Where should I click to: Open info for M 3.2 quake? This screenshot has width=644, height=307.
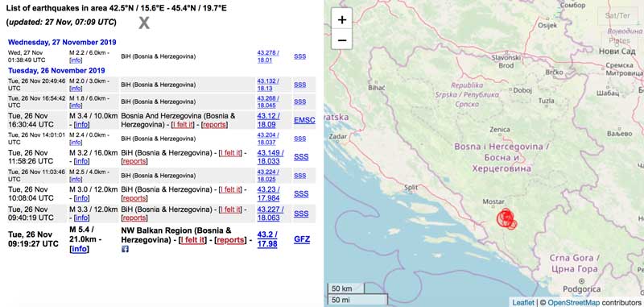(x=81, y=161)
